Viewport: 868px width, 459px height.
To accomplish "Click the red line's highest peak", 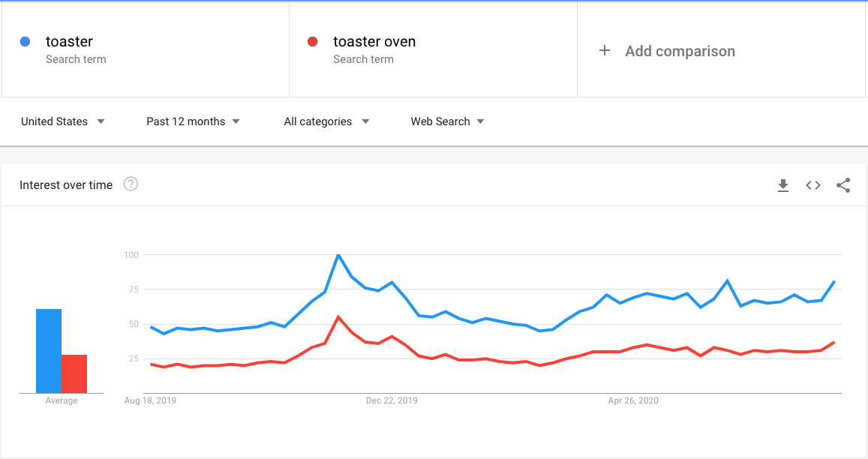I will coord(338,317).
